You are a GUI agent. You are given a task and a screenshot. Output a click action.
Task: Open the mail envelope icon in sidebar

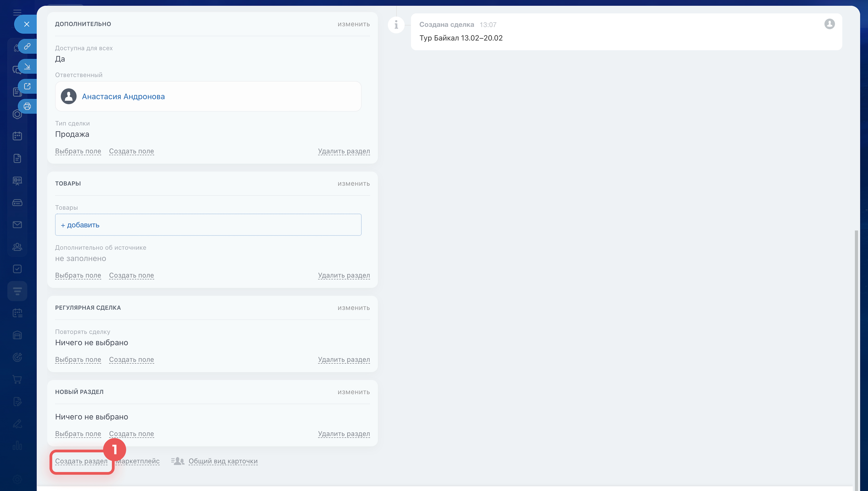[x=17, y=225]
